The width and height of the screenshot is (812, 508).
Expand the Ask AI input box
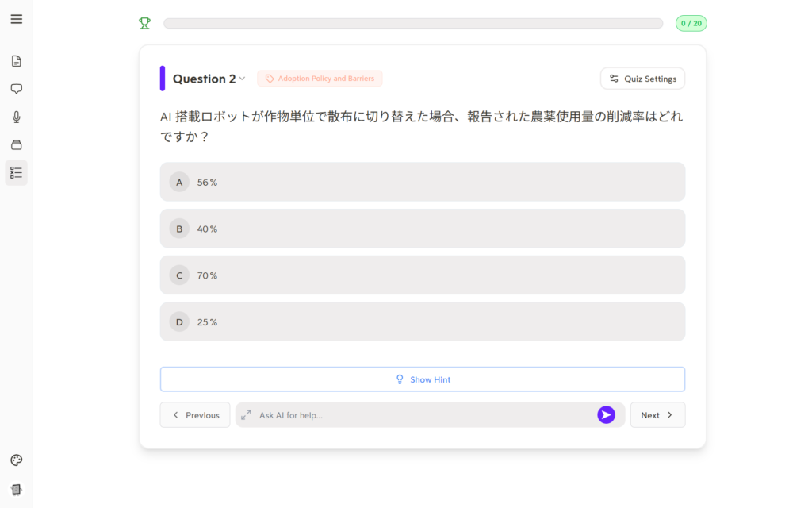pyautogui.click(x=247, y=414)
